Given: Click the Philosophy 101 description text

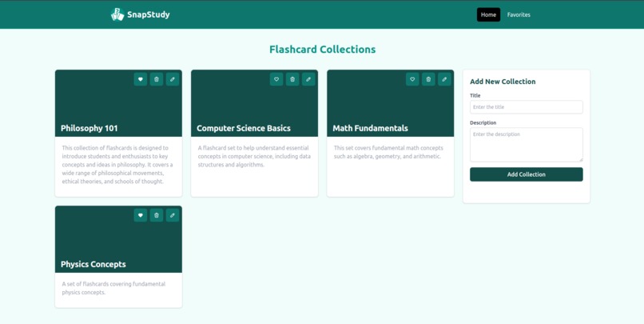Looking at the screenshot, I should (117, 165).
